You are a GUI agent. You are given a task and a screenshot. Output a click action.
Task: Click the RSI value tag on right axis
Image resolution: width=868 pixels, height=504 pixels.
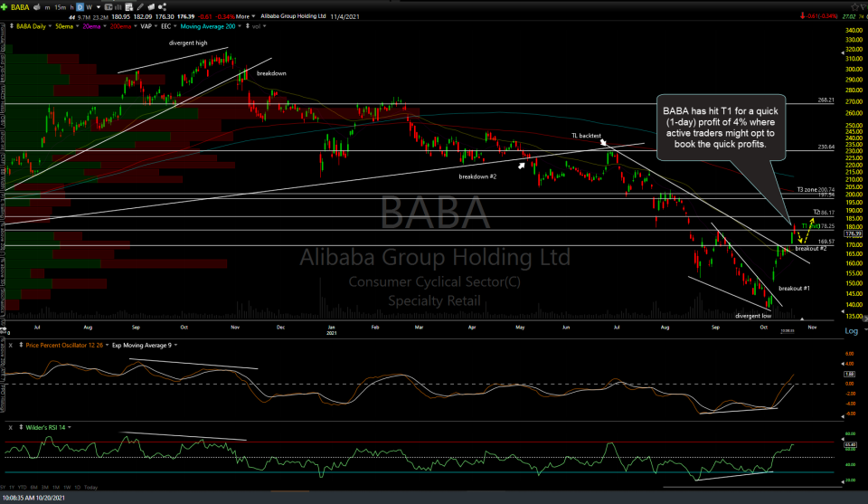[850, 445]
